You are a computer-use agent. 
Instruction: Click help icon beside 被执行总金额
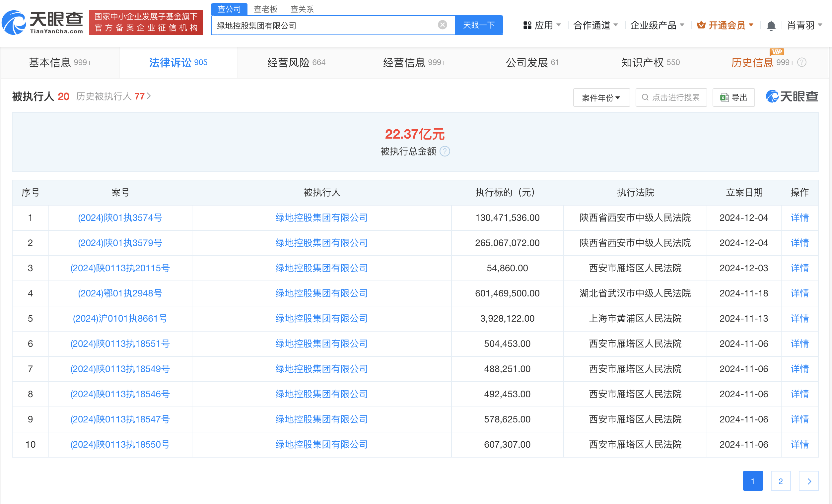click(445, 152)
